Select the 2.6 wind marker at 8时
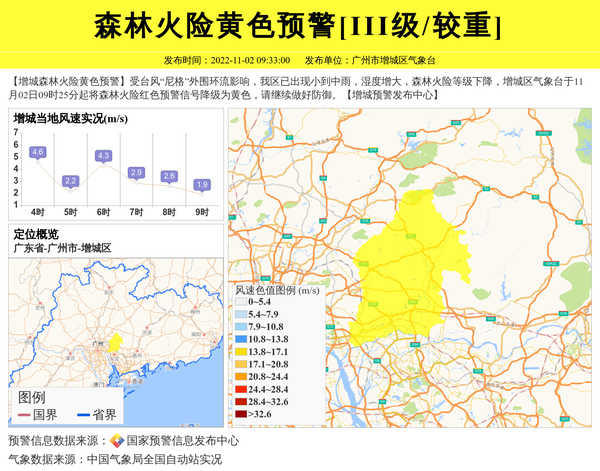The image size is (600, 471). [169, 176]
